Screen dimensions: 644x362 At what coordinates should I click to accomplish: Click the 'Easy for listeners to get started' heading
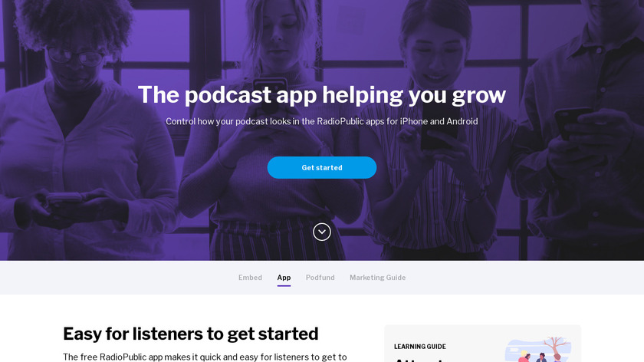click(x=191, y=334)
